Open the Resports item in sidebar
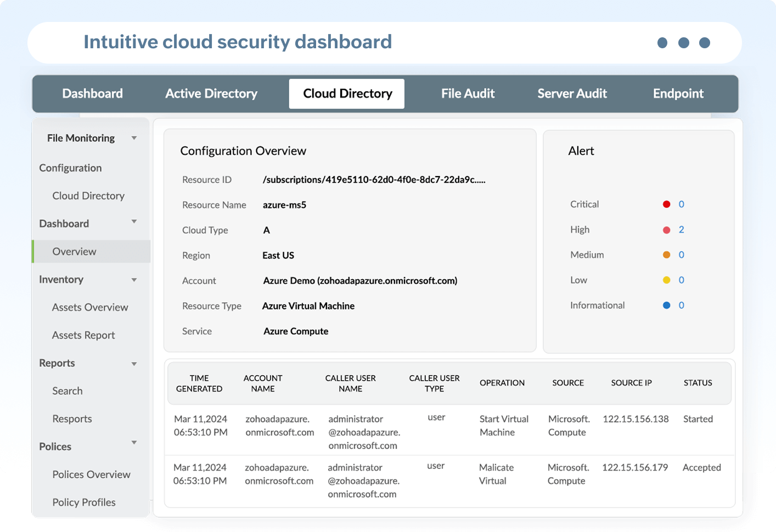Image resolution: width=776 pixels, height=532 pixels. (x=72, y=419)
